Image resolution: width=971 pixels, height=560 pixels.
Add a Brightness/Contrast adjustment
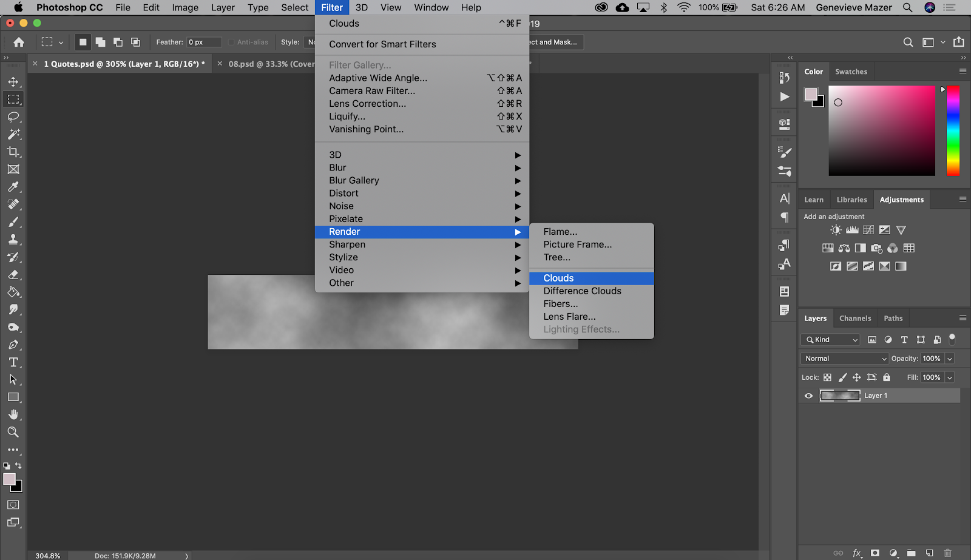(x=836, y=230)
